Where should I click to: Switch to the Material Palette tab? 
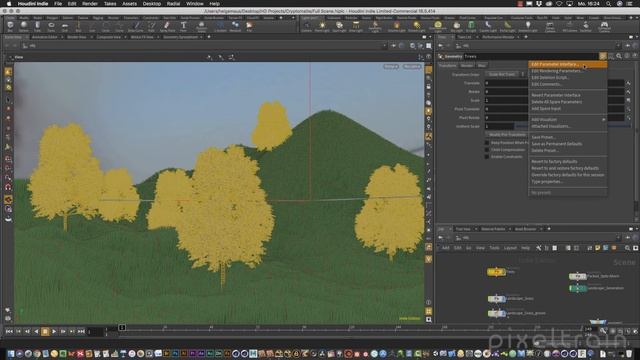(493, 229)
